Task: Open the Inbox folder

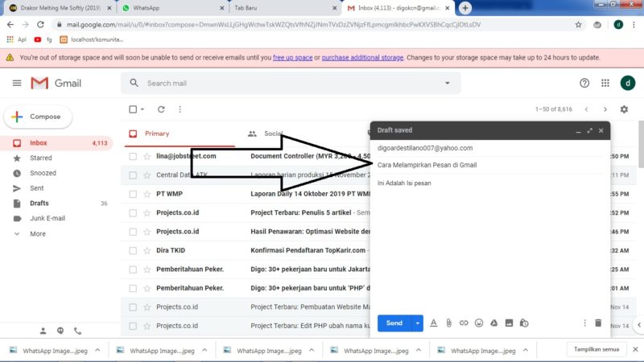Action: click(x=56, y=143)
